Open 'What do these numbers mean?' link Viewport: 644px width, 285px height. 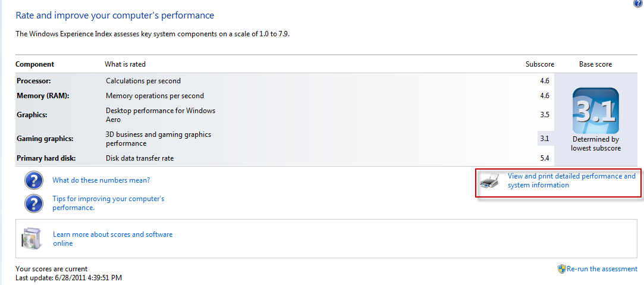[101, 180]
